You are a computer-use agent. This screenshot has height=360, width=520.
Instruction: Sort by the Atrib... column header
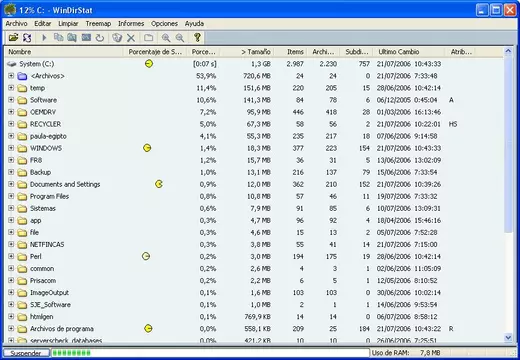[x=461, y=52]
